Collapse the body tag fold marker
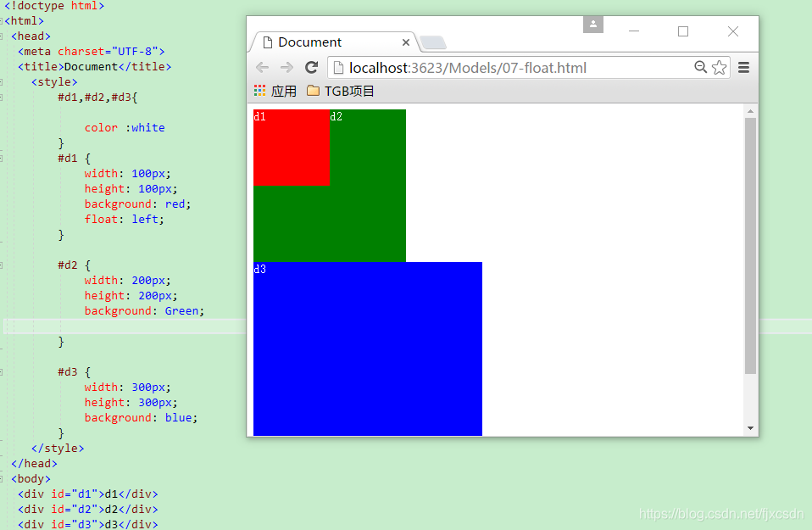The width and height of the screenshot is (812, 530). click(2, 479)
